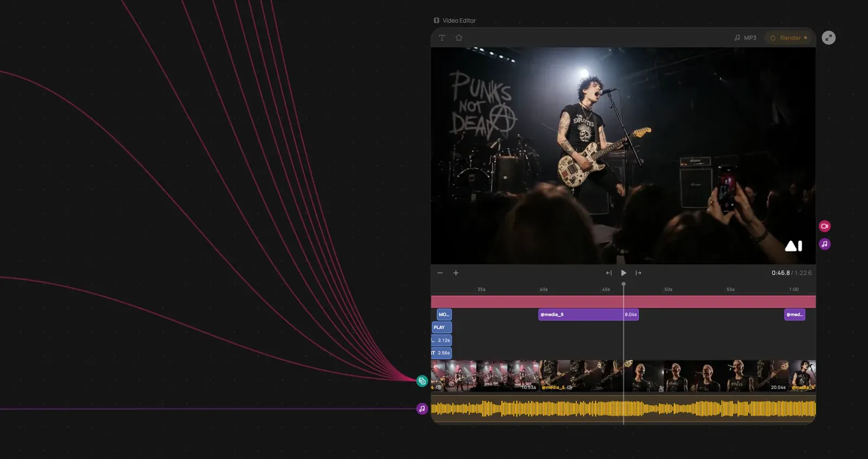Image resolution: width=868 pixels, height=459 pixels.
Task: Click the 1:00 mark on the ruler
Action: click(x=794, y=290)
